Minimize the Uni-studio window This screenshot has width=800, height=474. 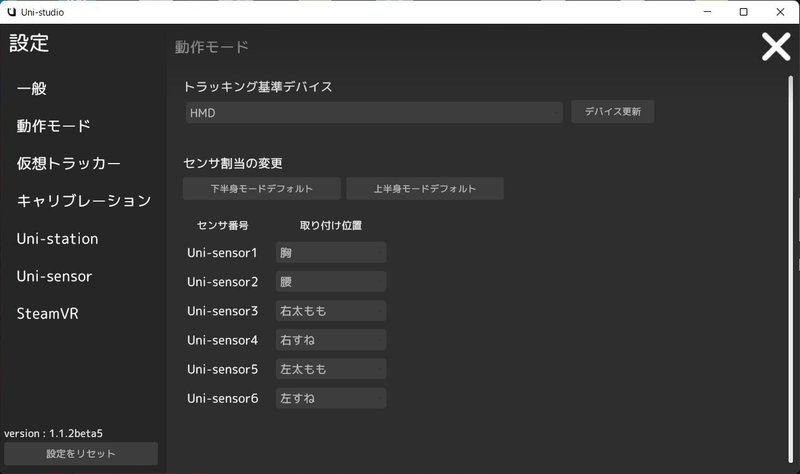[x=707, y=12]
